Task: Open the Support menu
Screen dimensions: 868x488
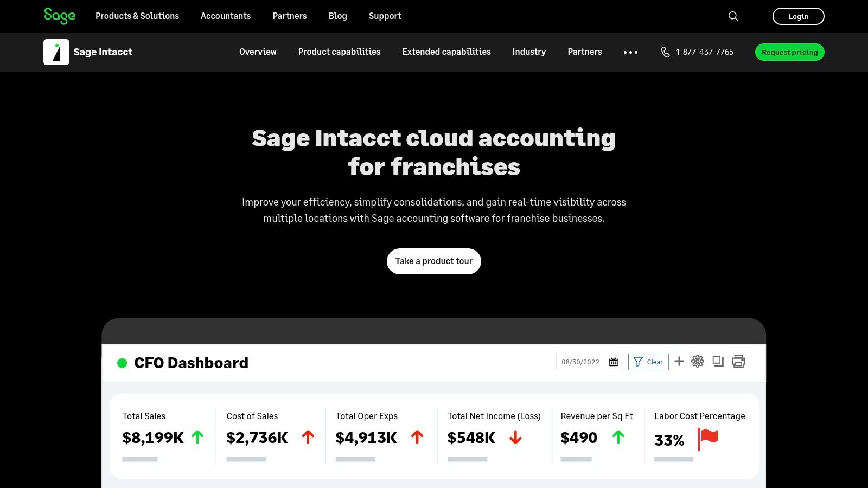Action: point(385,16)
